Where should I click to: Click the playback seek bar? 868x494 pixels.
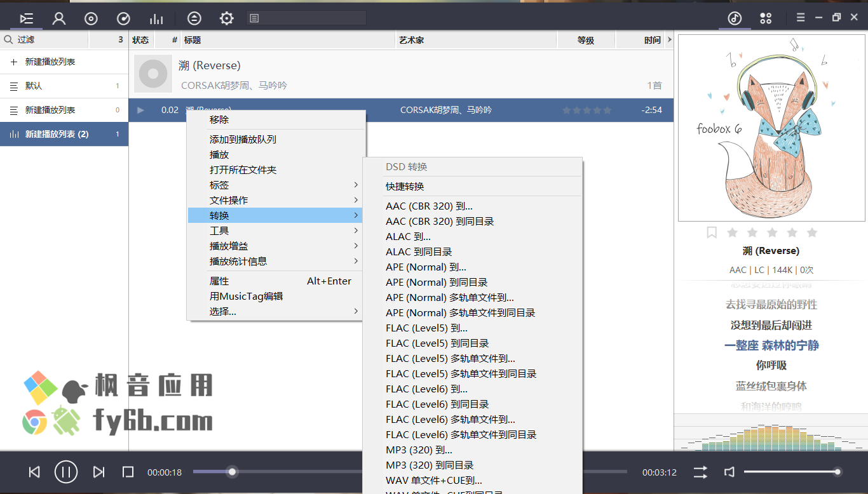point(410,472)
